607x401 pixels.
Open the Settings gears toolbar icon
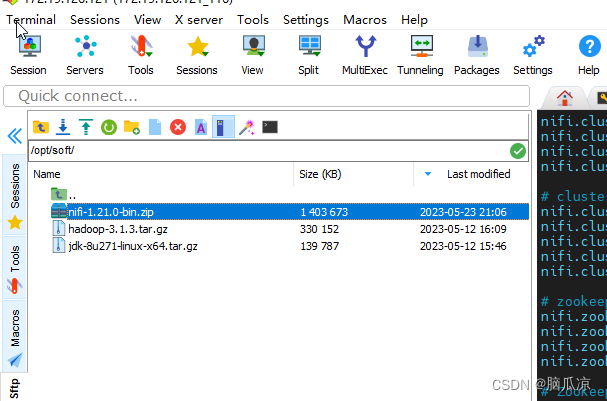533,55
